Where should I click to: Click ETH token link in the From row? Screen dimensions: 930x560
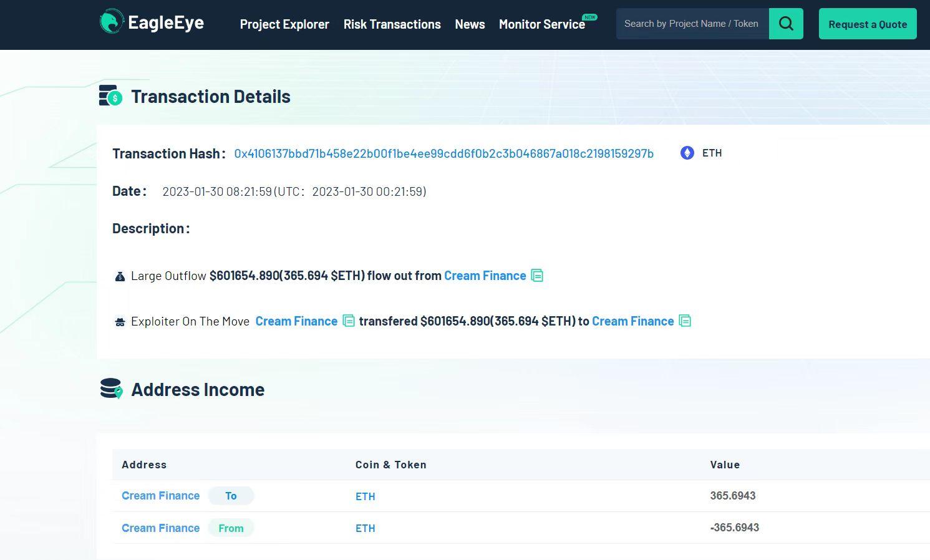click(365, 528)
